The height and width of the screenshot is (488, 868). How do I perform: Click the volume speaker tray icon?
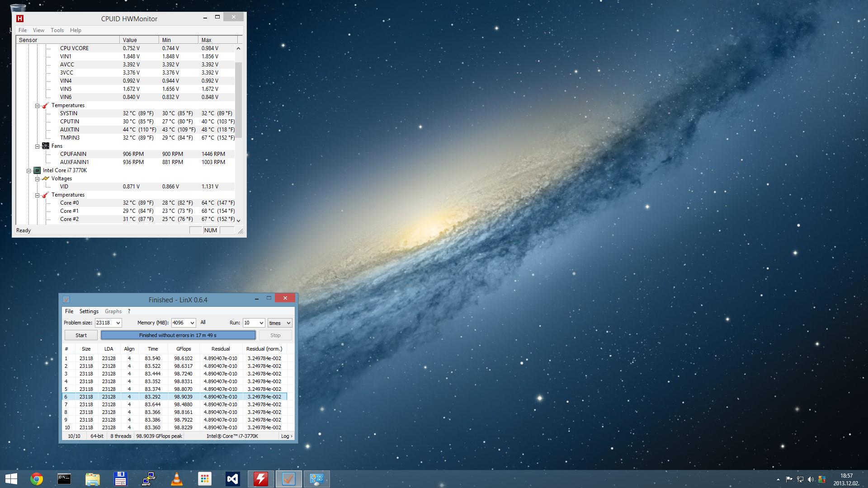(x=811, y=479)
